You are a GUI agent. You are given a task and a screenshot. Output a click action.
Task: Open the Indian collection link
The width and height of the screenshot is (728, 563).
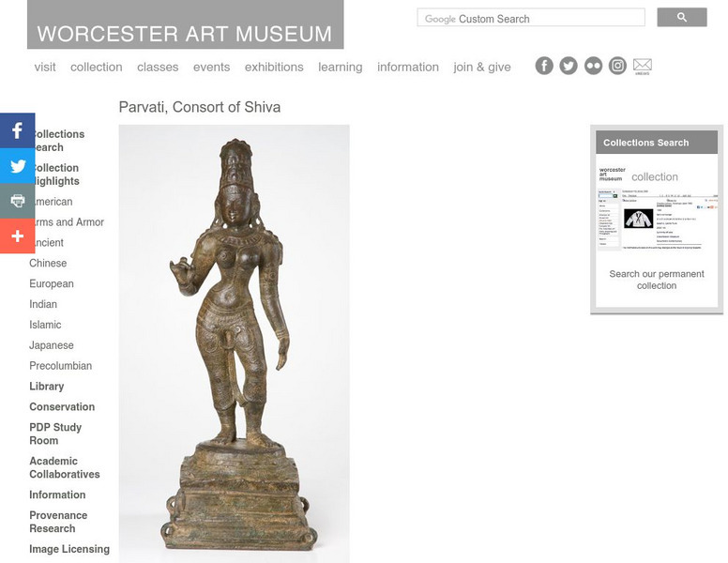43,304
